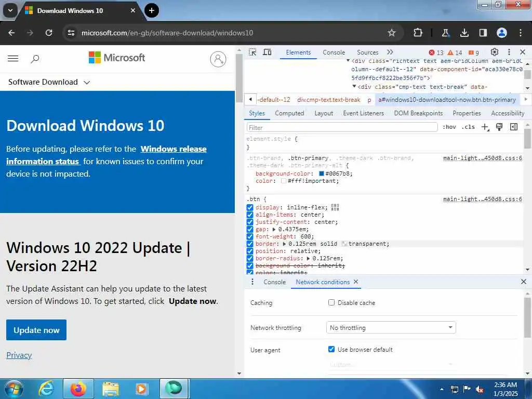View site information icon in address bar
The height and width of the screenshot is (399, 532).
coord(71,33)
